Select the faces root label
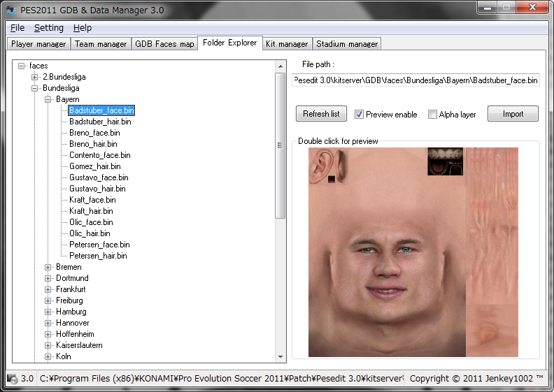This screenshot has height=392, width=554. pyautogui.click(x=39, y=66)
